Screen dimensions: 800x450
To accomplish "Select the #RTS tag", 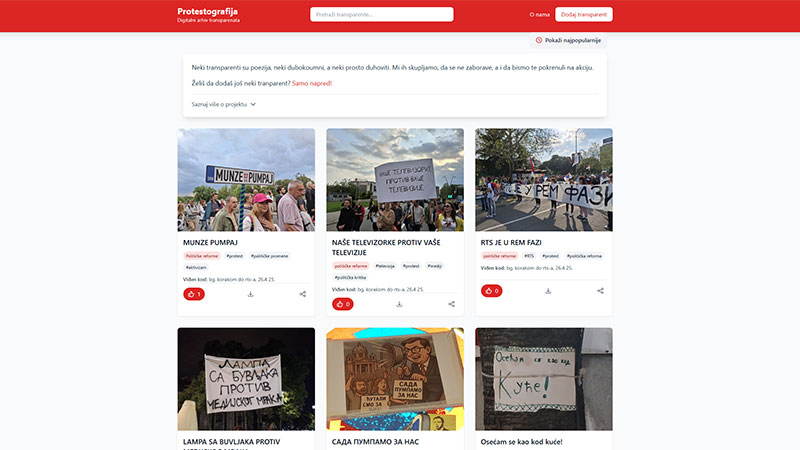I will 529,256.
